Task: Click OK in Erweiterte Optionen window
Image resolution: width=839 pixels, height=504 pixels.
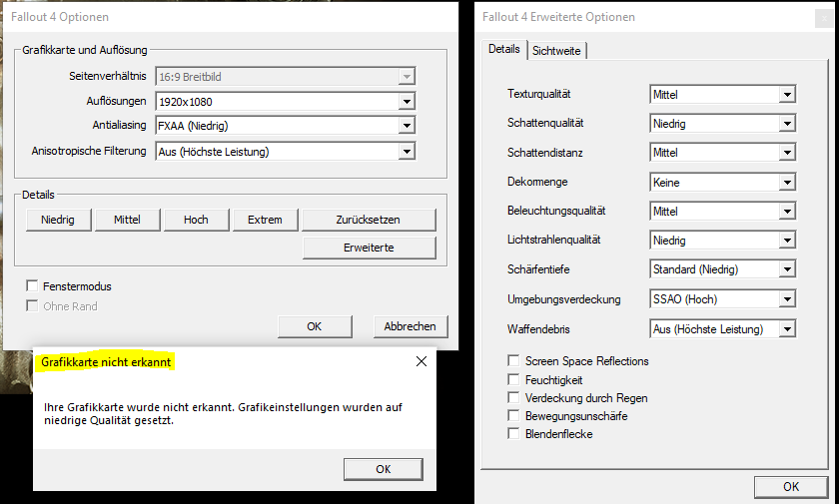Action: [791, 486]
